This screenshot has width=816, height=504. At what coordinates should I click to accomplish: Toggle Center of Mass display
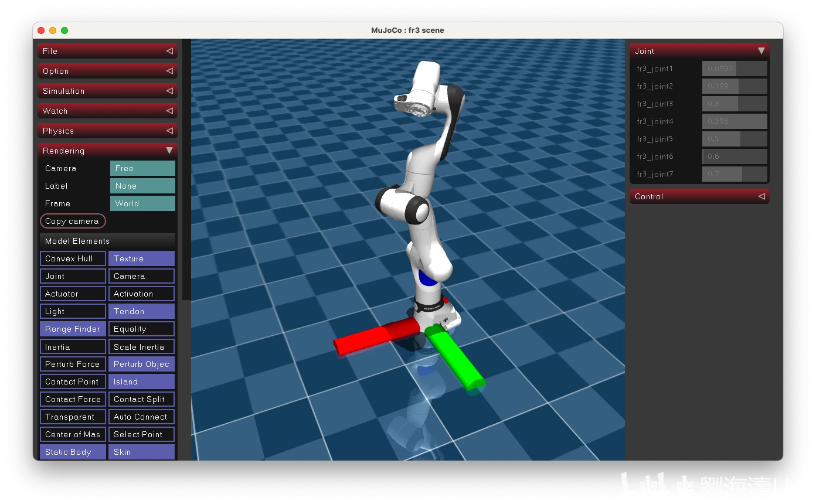[73, 434]
